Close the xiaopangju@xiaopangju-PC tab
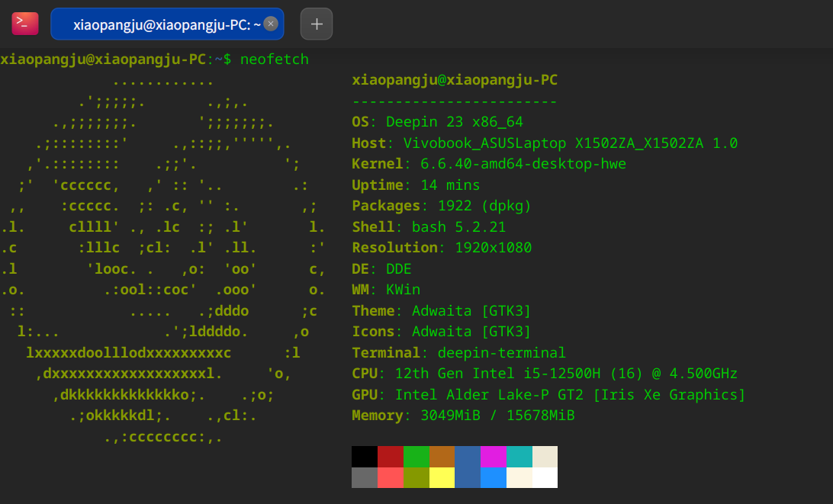The width and height of the screenshot is (833, 504). 270,24
